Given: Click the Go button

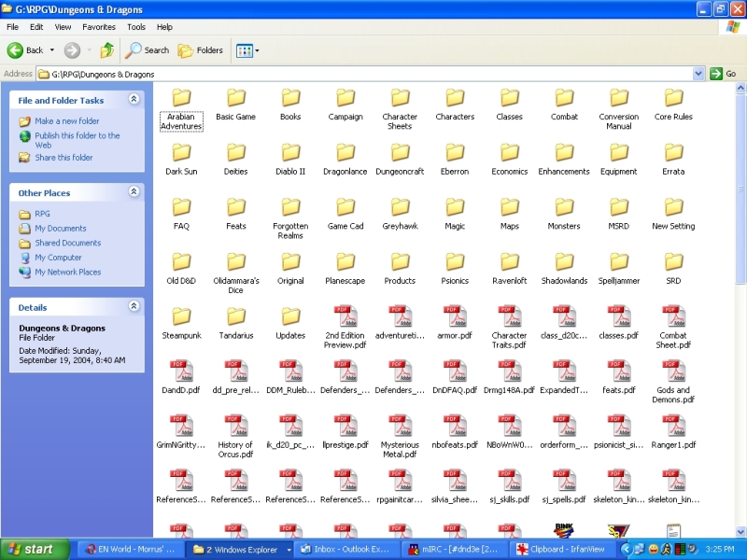Looking at the screenshot, I should coord(723,74).
